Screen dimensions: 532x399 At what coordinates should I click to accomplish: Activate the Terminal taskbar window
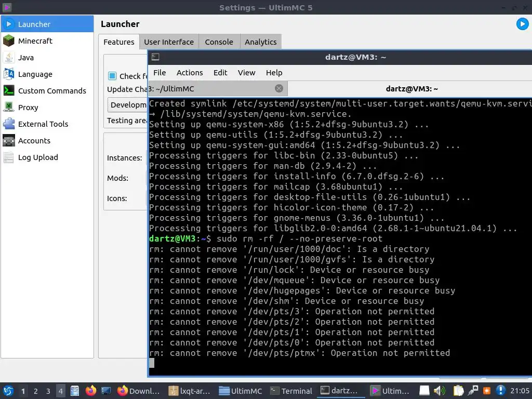(x=291, y=391)
